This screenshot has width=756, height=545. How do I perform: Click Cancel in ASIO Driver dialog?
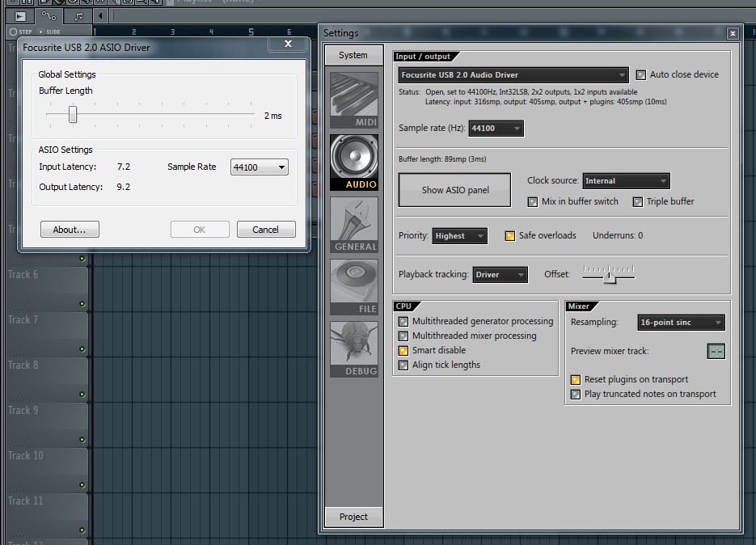click(266, 230)
